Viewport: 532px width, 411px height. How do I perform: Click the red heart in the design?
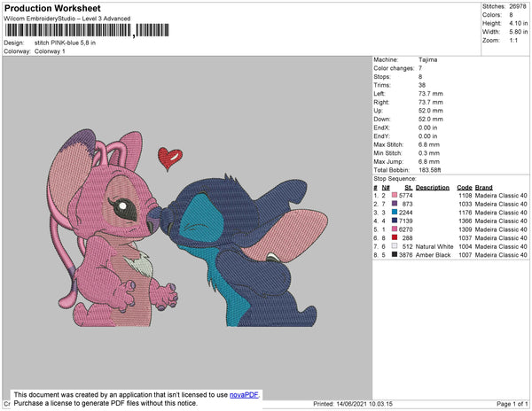pyautogui.click(x=169, y=159)
